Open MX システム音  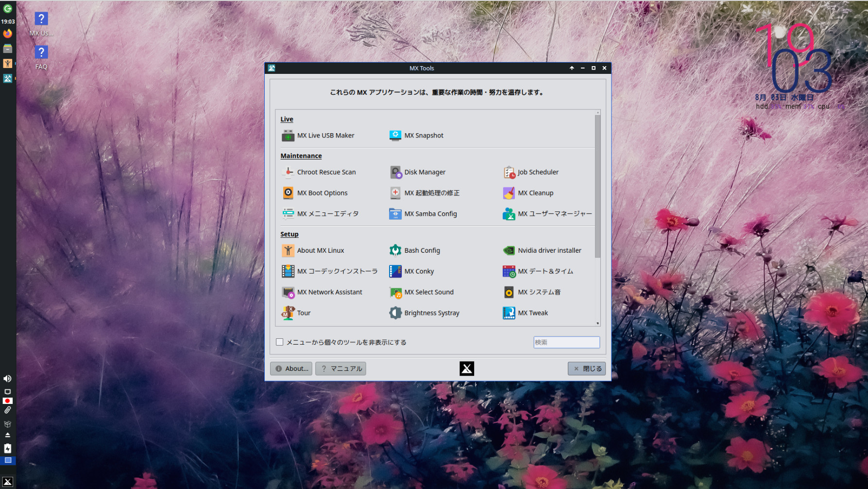coord(532,292)
